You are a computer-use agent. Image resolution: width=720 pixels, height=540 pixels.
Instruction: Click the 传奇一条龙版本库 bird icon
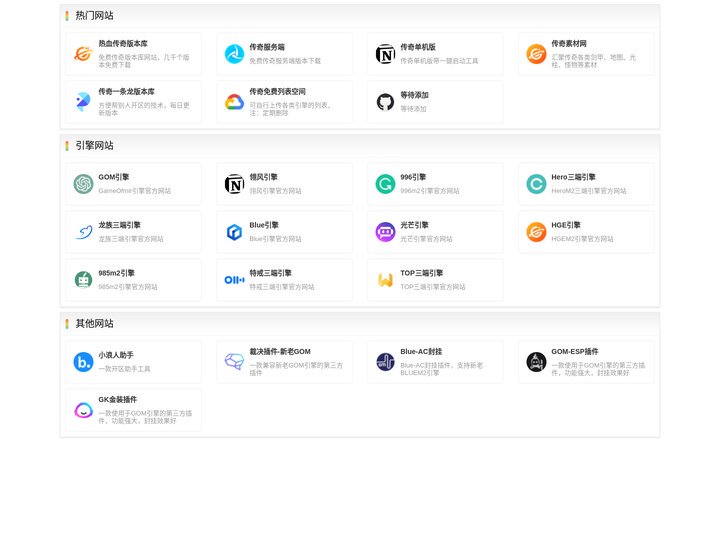(83, 102)
